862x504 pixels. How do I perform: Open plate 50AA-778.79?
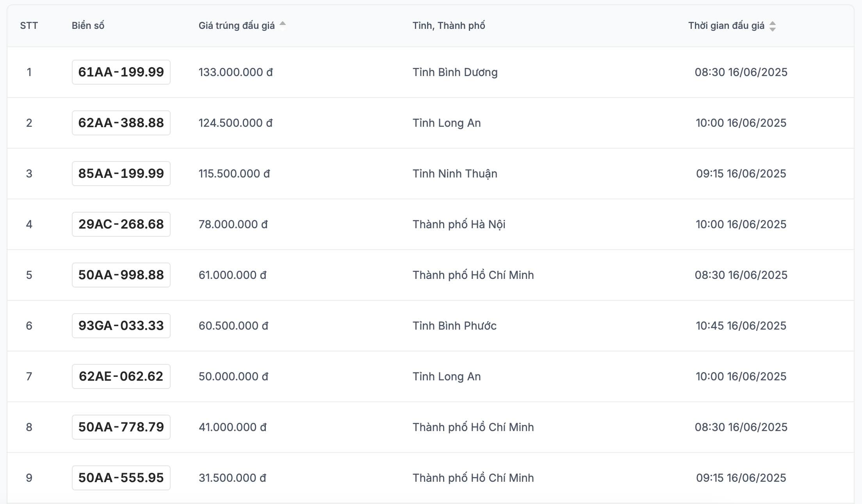click(x=121, y=427)
